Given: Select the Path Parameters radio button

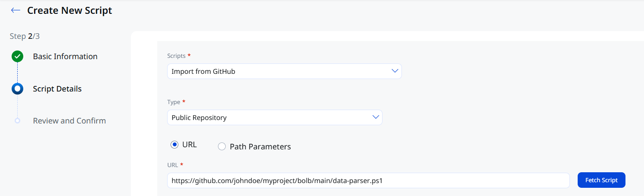Looking at the screenshot, I should point(222,147).
